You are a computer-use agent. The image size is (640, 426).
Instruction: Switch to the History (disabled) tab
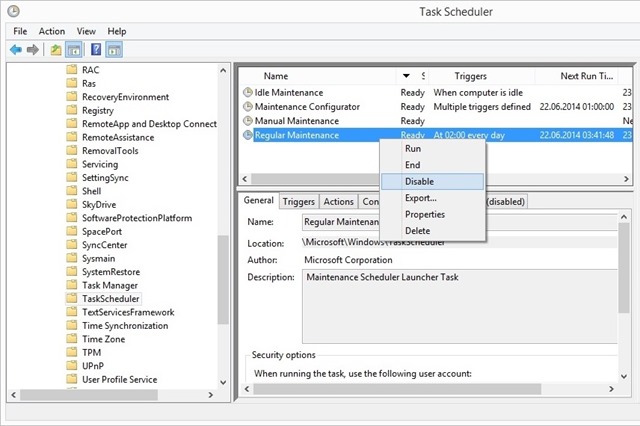[506, 202]
